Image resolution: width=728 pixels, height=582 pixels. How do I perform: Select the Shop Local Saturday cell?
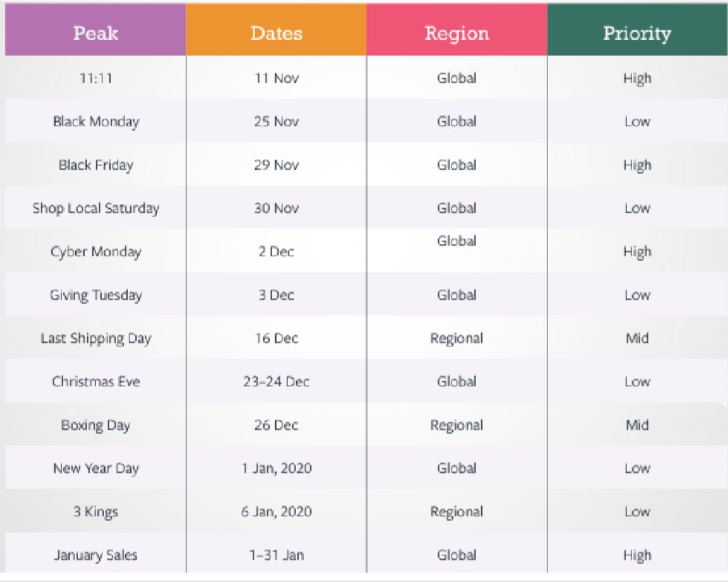coord(96,208)
